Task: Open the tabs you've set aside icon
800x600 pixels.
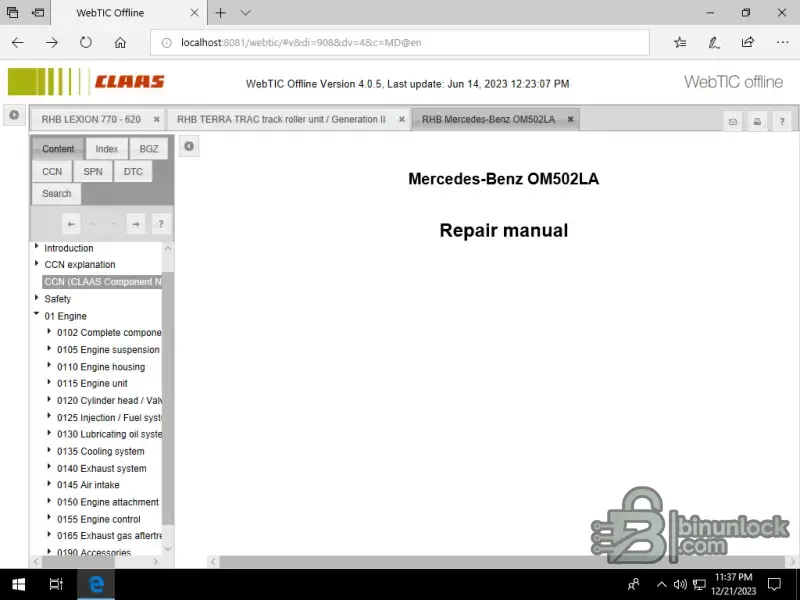Action: [13, 13]
